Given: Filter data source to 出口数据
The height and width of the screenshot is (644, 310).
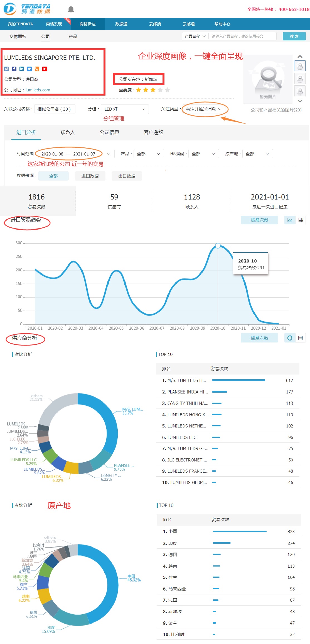Looking at the screenshot, I should point(127,176).
